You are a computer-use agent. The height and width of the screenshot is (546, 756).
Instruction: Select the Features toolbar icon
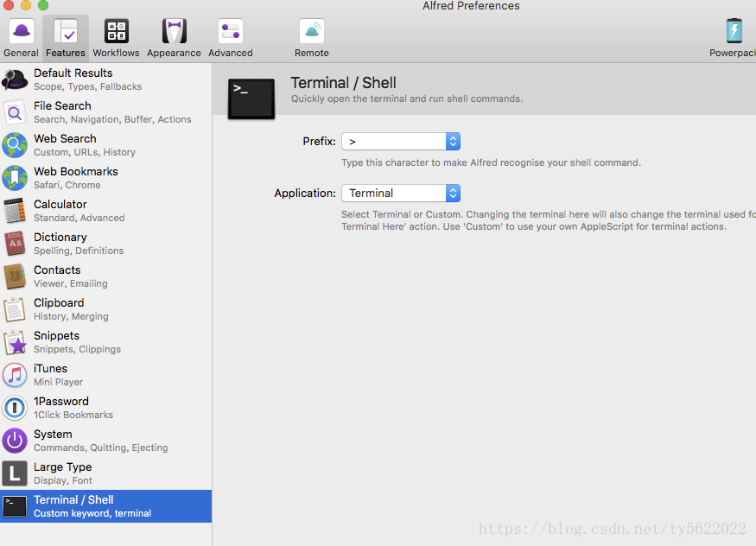[x=66, y=31]
